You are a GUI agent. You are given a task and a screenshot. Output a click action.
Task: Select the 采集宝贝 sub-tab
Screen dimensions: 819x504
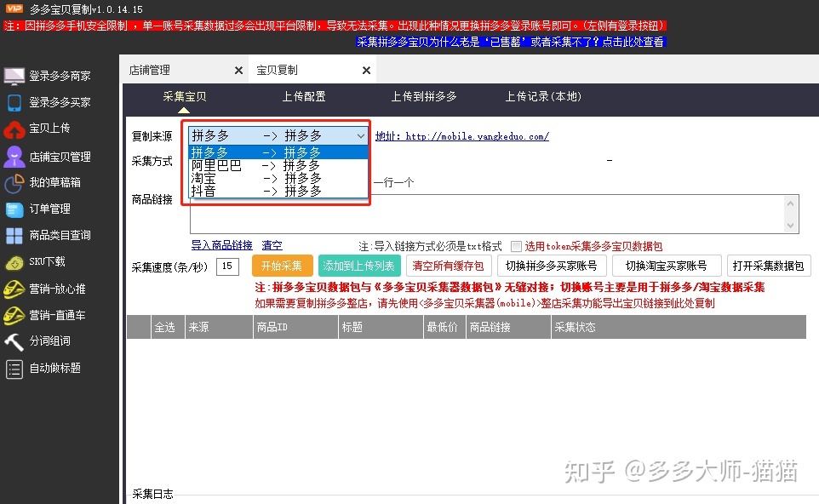click(185, 96)
